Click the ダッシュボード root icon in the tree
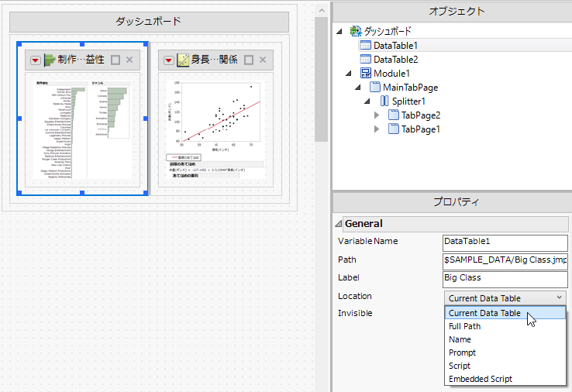The image size is (572, 392). pyautogui.click(x=356, y=32)
